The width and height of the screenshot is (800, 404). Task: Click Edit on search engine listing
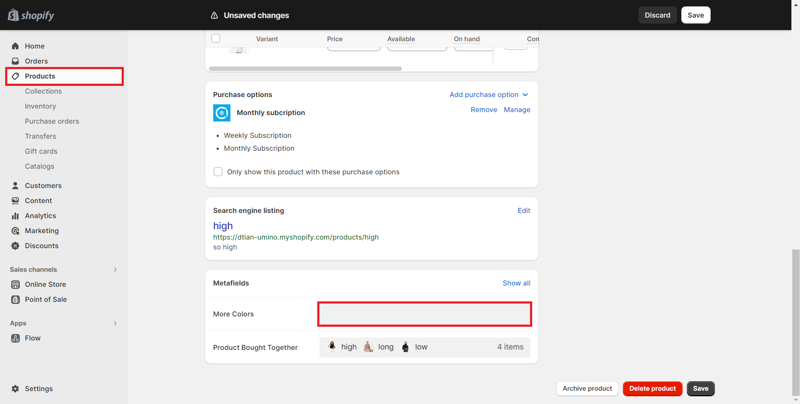click(523, 211)
